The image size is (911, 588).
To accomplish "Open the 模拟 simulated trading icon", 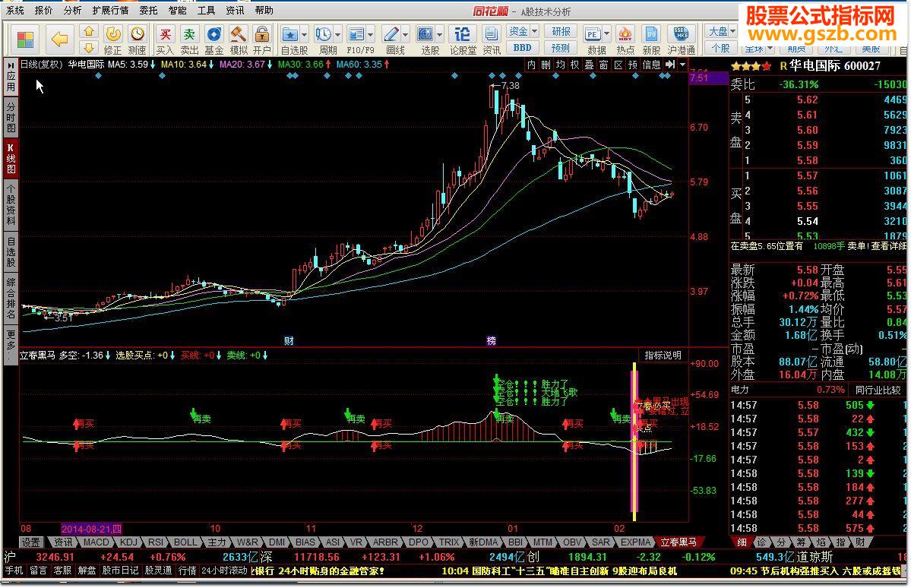I will [x=239, y=40].
